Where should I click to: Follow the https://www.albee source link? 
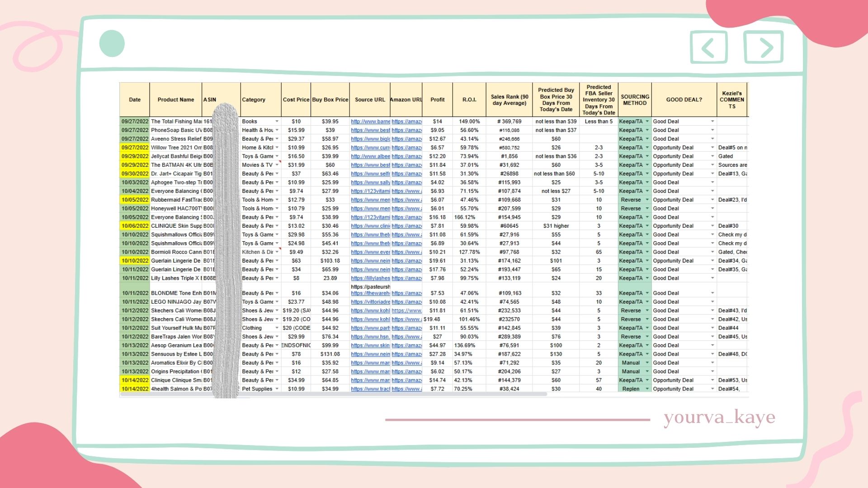click(x=370, y=156)
